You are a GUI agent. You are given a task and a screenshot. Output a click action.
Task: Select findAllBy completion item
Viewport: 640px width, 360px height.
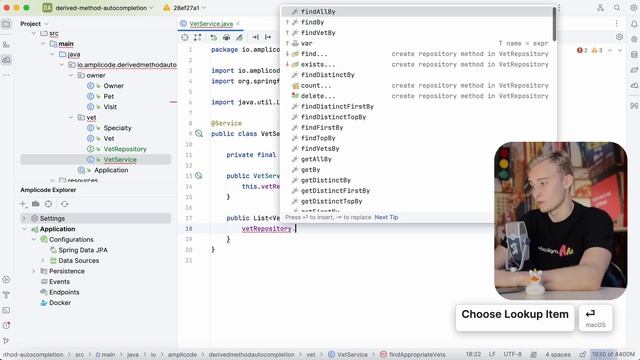coord(417,11)
